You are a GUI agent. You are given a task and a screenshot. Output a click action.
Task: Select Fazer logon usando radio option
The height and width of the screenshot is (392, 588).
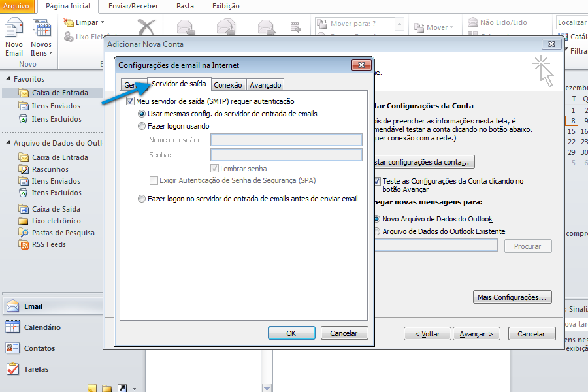(142, 126)
